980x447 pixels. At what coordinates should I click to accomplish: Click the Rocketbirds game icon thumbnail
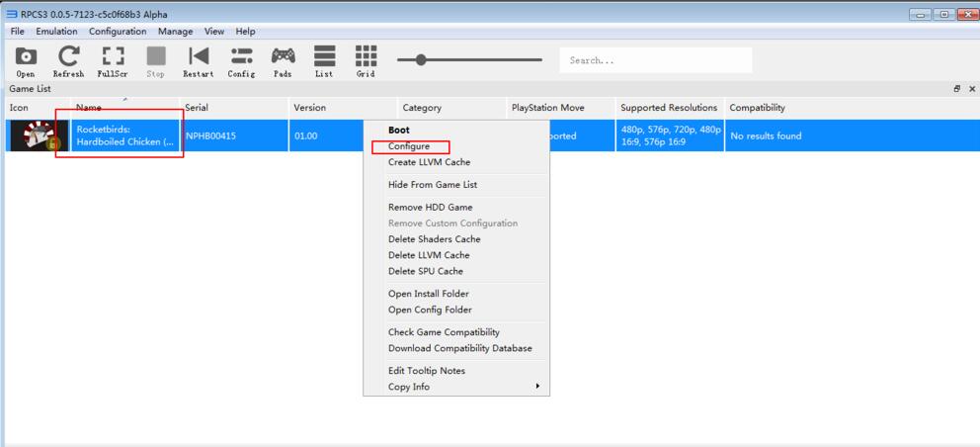40,135
